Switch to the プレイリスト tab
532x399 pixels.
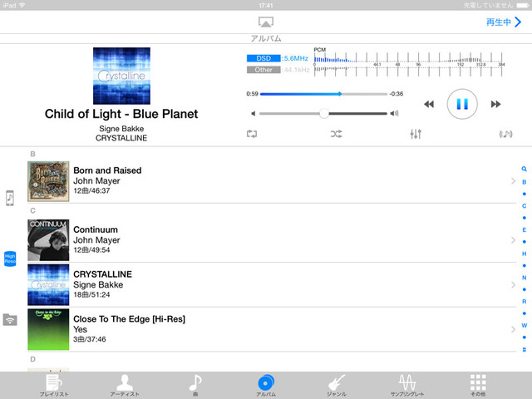[x=53, y=385]
